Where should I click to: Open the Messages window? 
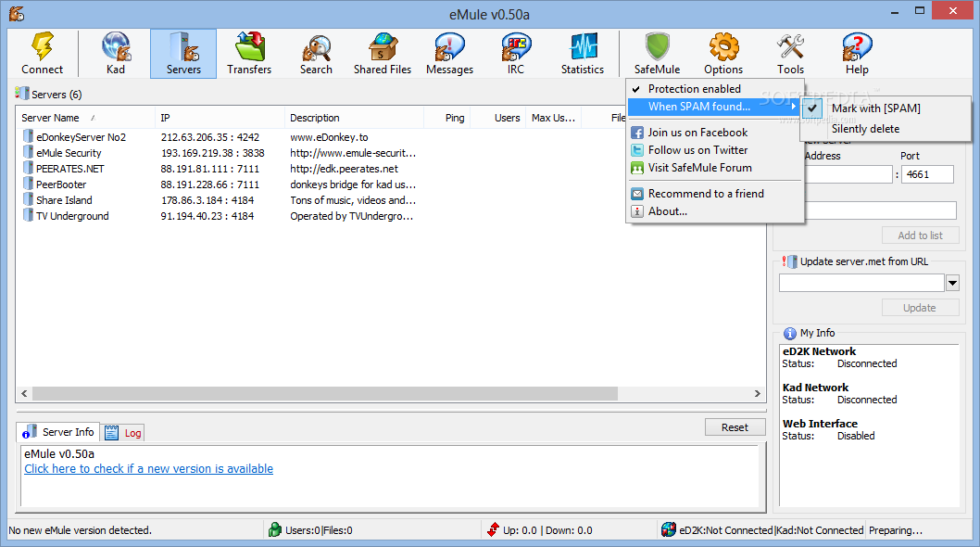point(449,53)
